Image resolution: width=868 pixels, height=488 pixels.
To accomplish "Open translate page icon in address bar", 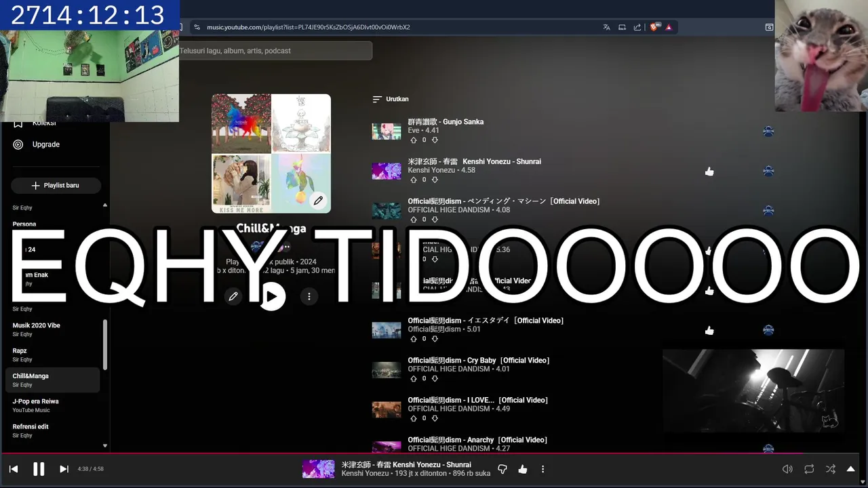I will (x=606, y=27).
